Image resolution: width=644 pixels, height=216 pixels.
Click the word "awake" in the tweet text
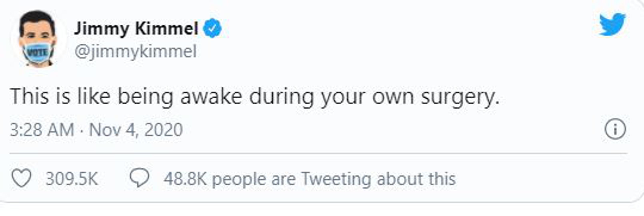point(211,96)
